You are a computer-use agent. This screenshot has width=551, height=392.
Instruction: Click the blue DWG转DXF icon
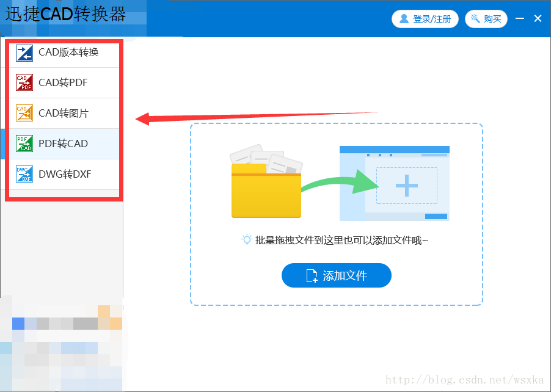coord(24,174)
